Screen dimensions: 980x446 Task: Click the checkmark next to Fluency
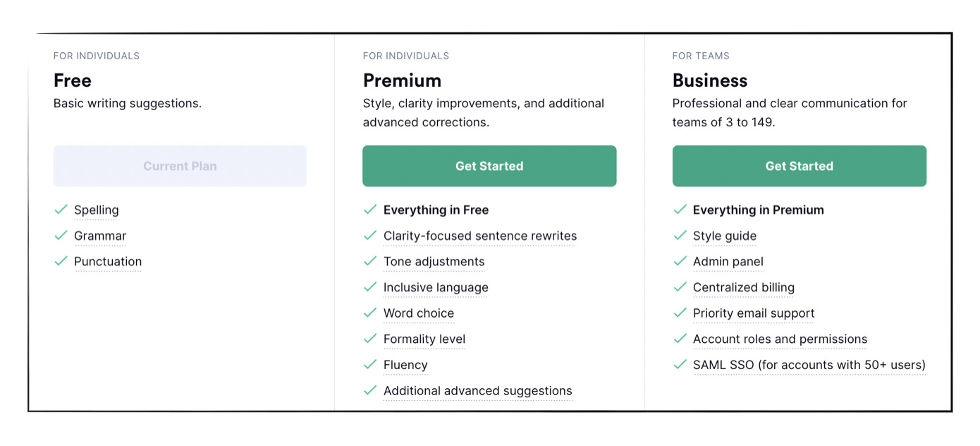click(x=370, y=364)
